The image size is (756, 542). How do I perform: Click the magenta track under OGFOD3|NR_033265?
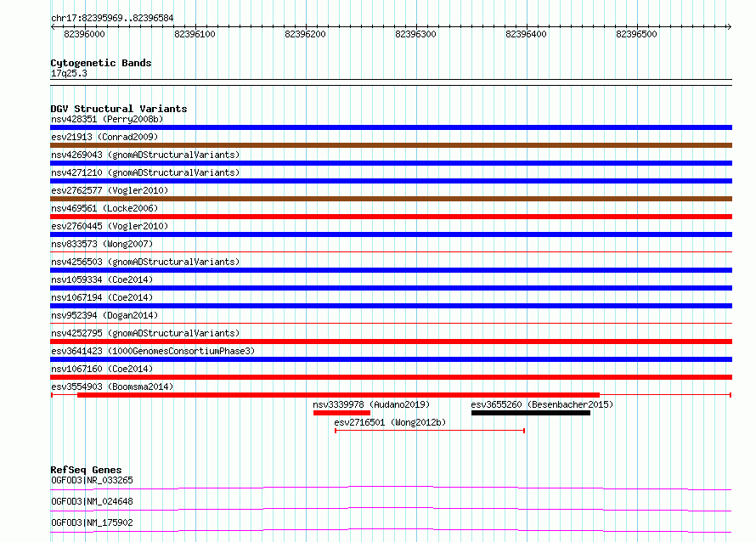point(391,488)
